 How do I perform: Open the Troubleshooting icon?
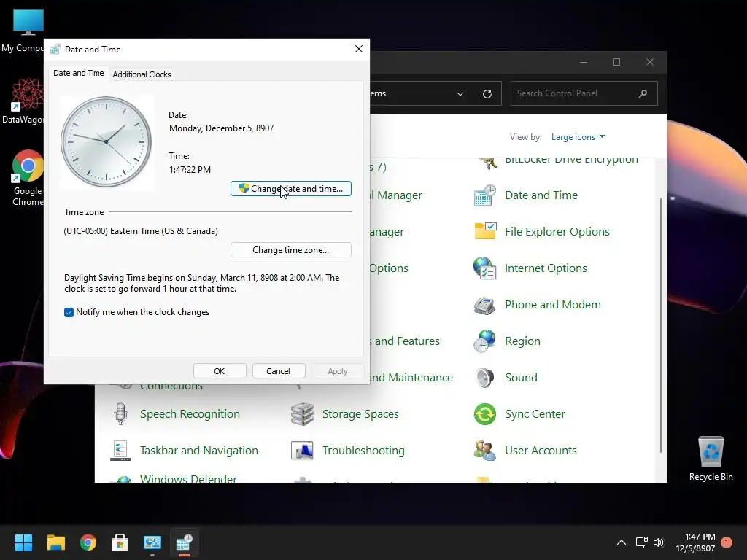coord(302,451)
